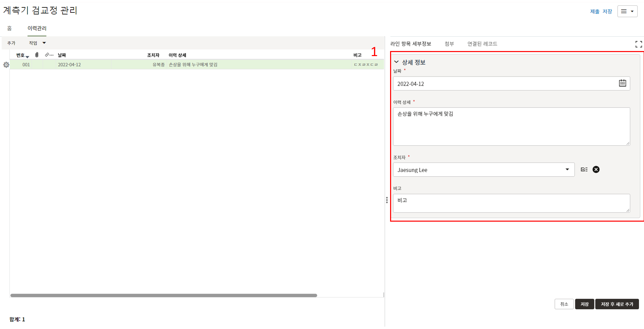Click the 제출 link at top

click(594, 11)
